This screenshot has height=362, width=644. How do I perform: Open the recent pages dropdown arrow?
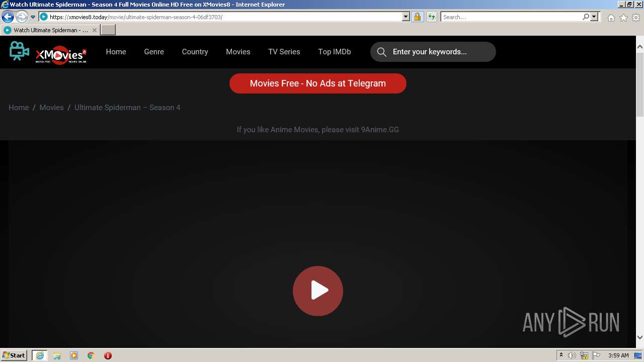tap(33, 17)
